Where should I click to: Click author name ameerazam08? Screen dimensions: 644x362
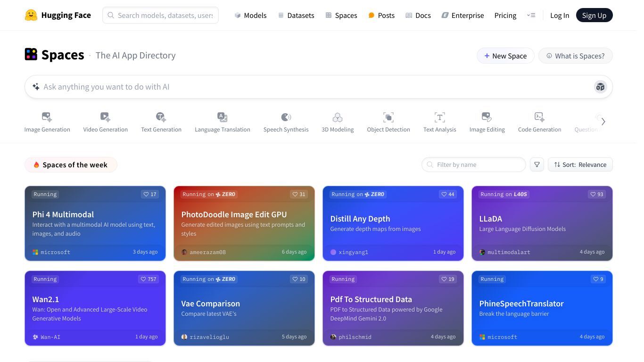pyautogui.click(x=207, y=252)
